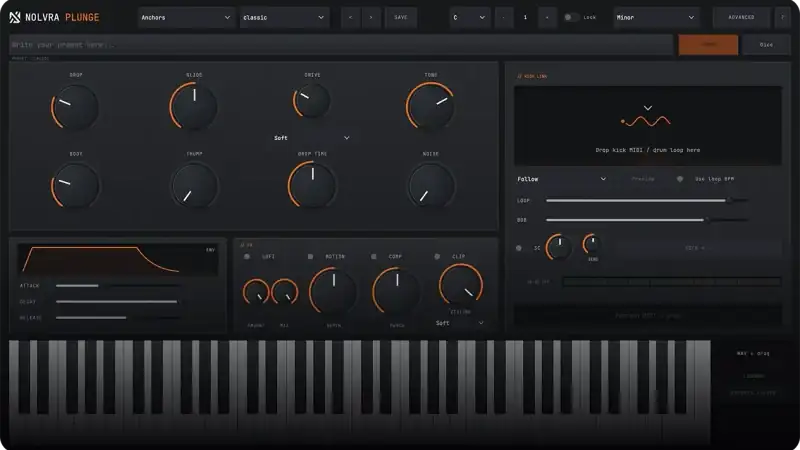Enable the LOFI effect toggle
800x450 pixels.
(247, 257)
